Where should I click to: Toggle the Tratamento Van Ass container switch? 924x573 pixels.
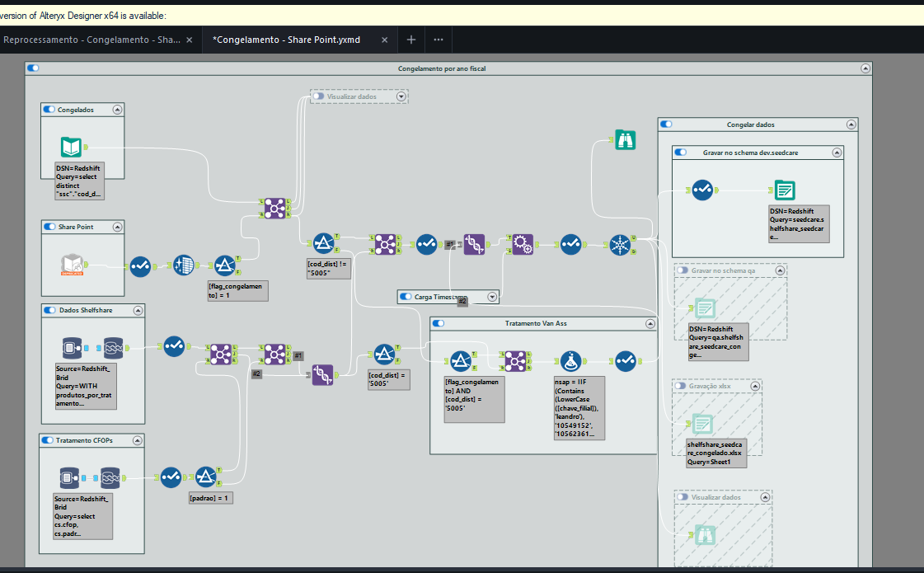click(438, 323)
